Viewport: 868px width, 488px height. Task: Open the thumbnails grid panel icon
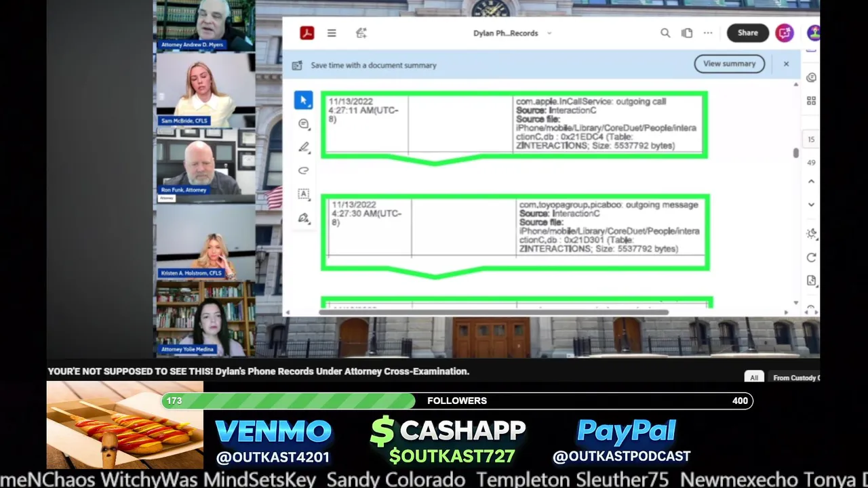(x=811, y=101)
